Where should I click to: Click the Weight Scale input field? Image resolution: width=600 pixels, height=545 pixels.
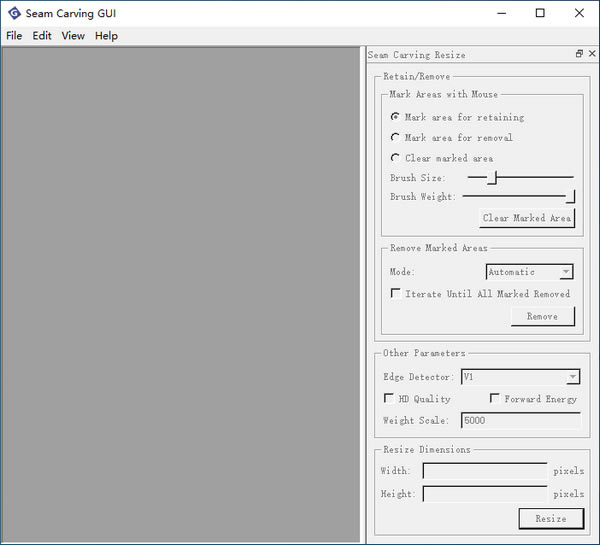(521, 420)
